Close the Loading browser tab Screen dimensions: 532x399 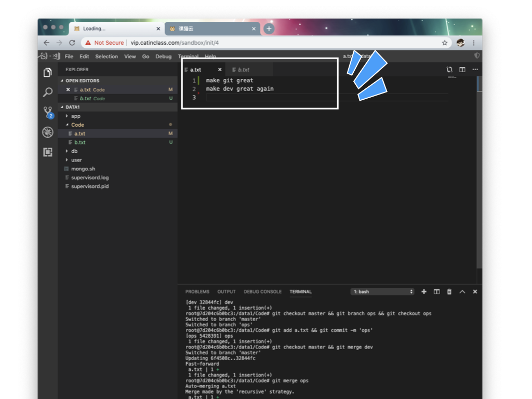(x=158, y=29)
